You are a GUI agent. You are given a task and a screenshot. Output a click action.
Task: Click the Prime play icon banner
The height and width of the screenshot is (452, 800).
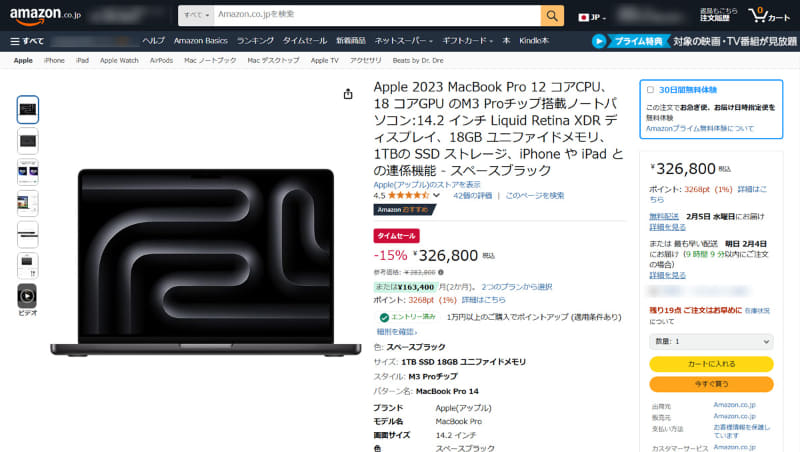coord(599,41)
